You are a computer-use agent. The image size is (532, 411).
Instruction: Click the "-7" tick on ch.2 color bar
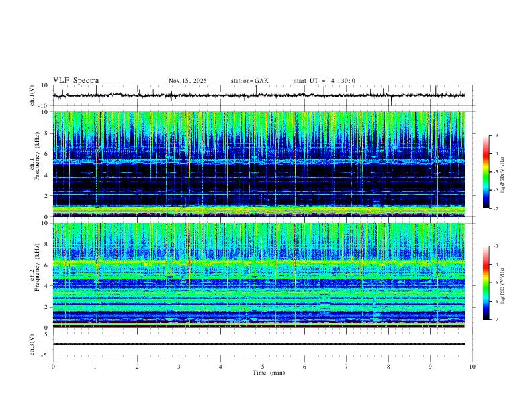[495, 319]
